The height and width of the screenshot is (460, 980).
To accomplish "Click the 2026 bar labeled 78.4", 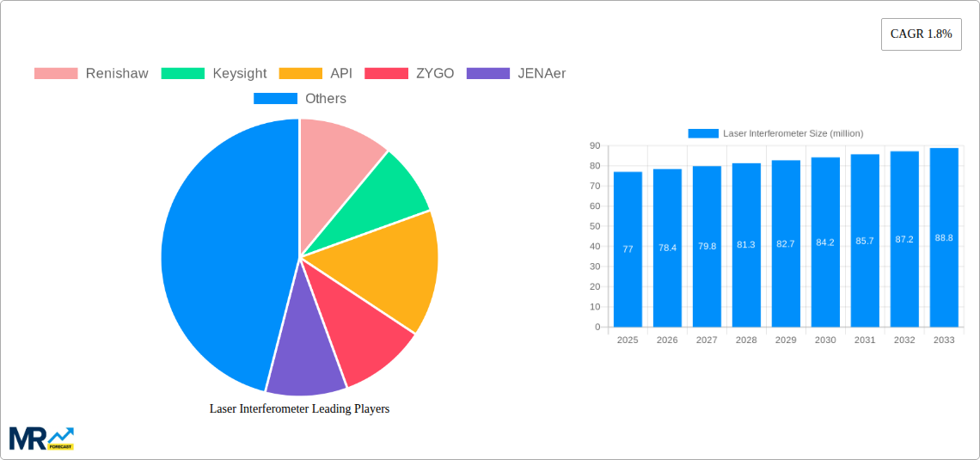I will click(x=667, y=248).
